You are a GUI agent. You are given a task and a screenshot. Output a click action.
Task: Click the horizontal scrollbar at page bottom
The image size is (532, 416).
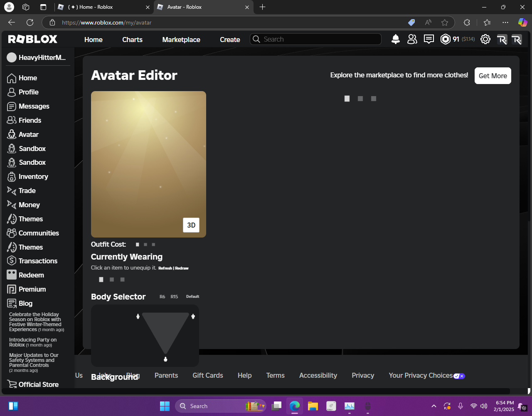tap(256, 391)
